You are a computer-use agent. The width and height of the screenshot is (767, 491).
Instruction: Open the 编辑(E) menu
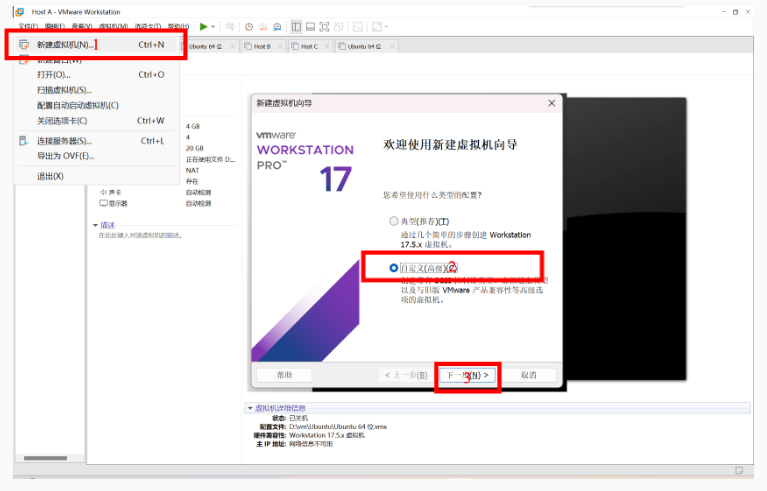(55, 26)
